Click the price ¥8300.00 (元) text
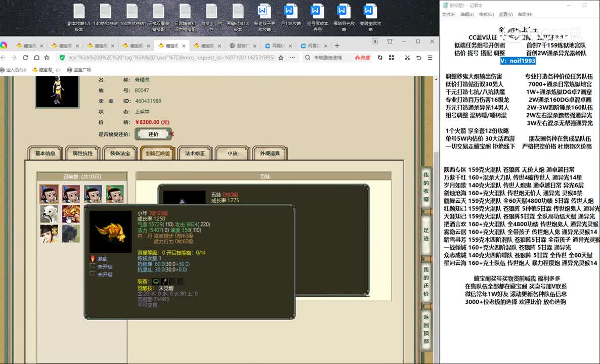The width and height of the screenshot is (600, 364). click(152, 122)
